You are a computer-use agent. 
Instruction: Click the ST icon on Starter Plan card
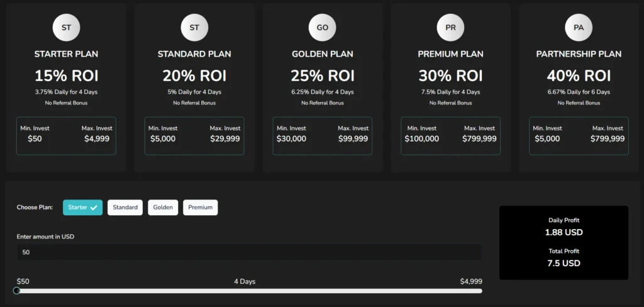[x=66, y=28]
